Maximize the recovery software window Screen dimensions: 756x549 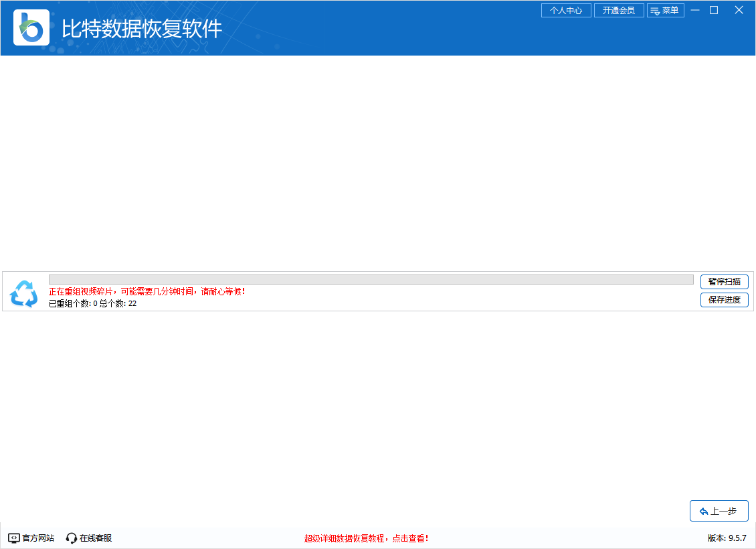pyautogui.click(x=714, y=10)
